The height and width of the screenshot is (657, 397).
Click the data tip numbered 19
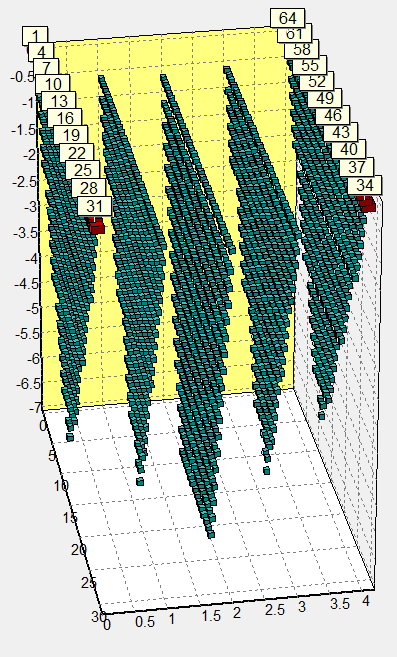click(x=71, y=135)
